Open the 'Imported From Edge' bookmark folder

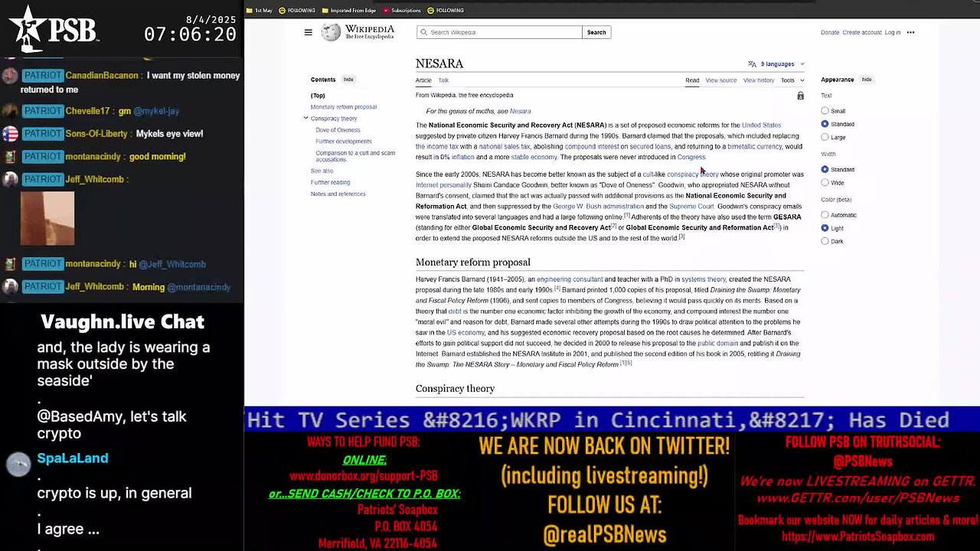348,11
